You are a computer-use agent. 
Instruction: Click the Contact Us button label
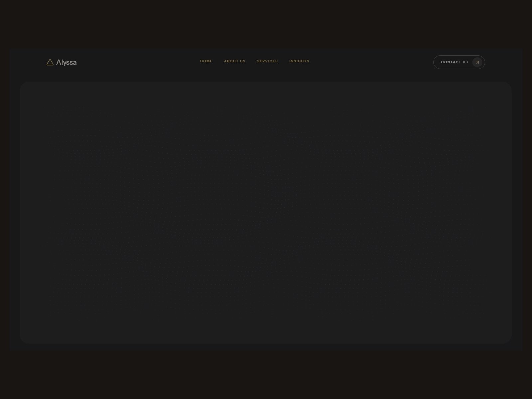pyautogui.click(x=454, y=62)
